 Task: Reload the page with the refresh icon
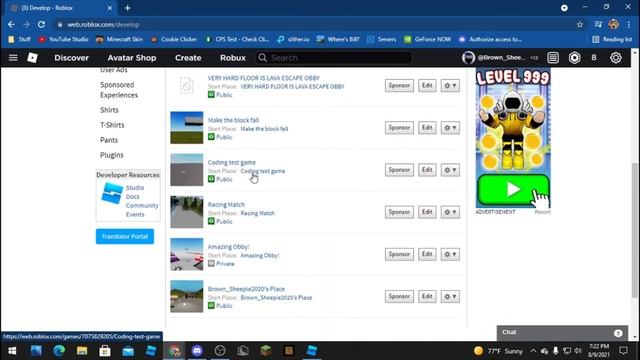41,24
